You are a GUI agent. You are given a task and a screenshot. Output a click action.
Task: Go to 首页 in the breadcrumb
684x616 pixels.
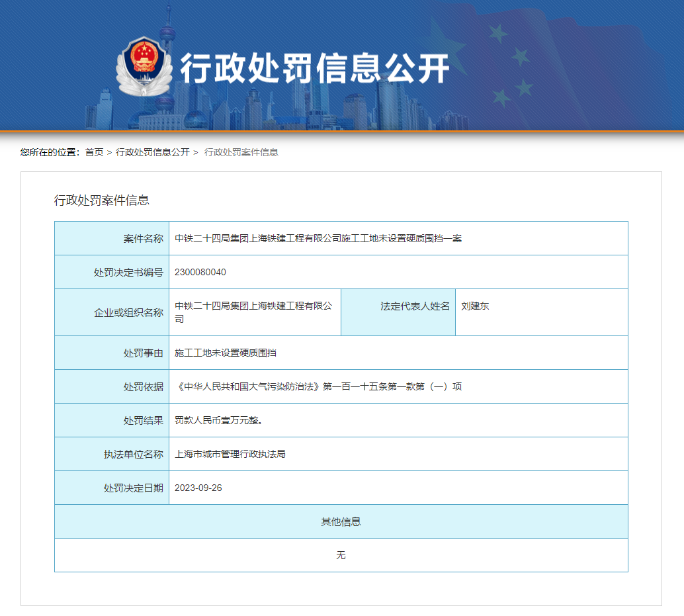(94, 152)
